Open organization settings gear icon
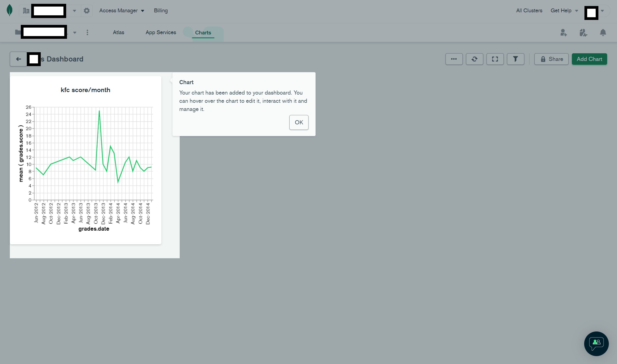This screenshot has width=617, height=364. [x=87, y=11]
